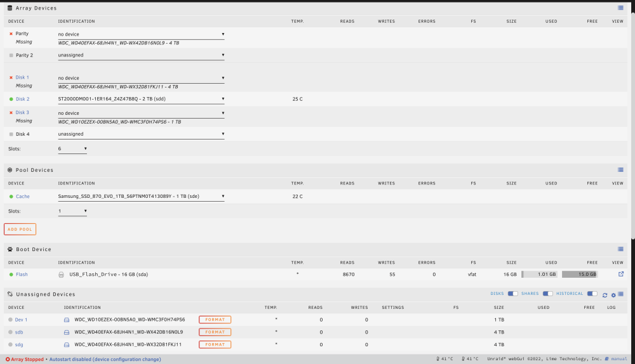This screenshot has height=364, width=635.
Task: Open the Disk 2 link
Action: (x=23, y=99)
